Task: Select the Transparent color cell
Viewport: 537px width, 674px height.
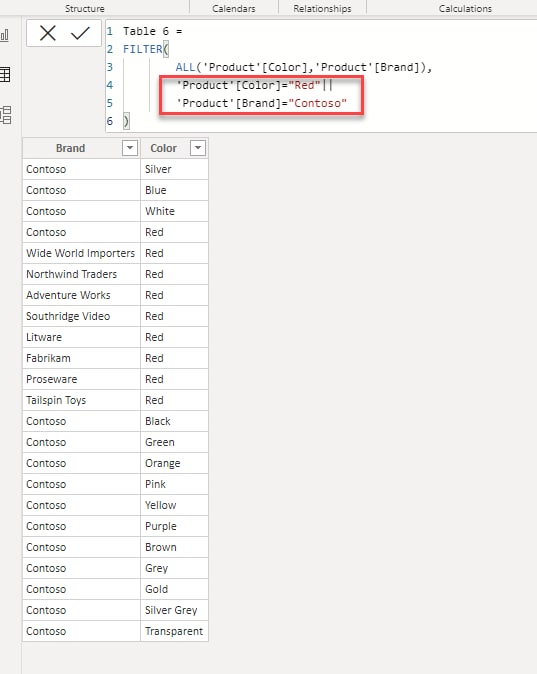Action: (174, 632)
